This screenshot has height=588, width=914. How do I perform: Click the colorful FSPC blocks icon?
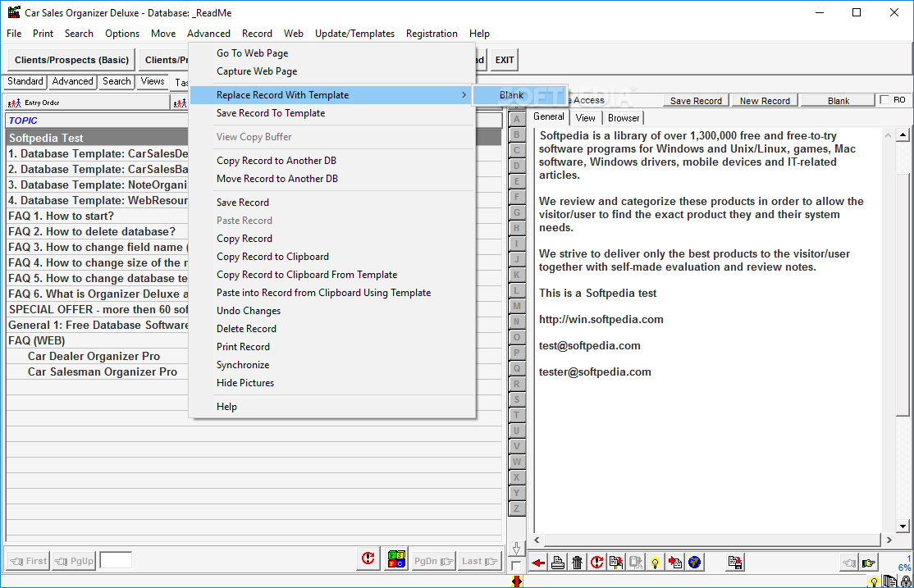396,558
